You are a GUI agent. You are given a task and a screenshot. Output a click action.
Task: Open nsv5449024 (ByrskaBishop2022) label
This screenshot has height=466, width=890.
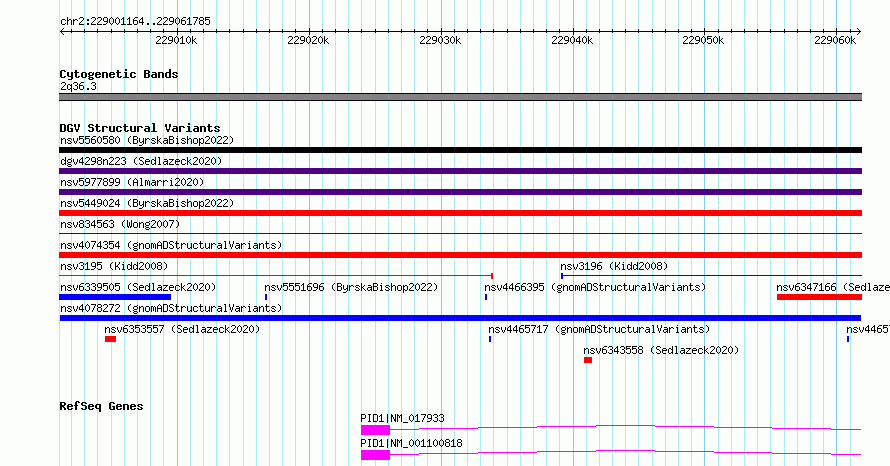(x=147, y=203)
